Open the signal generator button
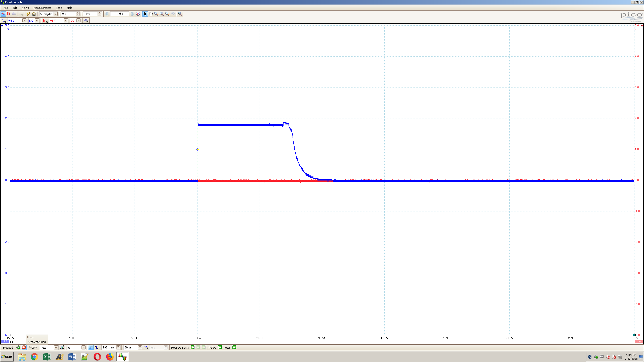The height and width of the screenshot is (362, 644). coord(86,20)
